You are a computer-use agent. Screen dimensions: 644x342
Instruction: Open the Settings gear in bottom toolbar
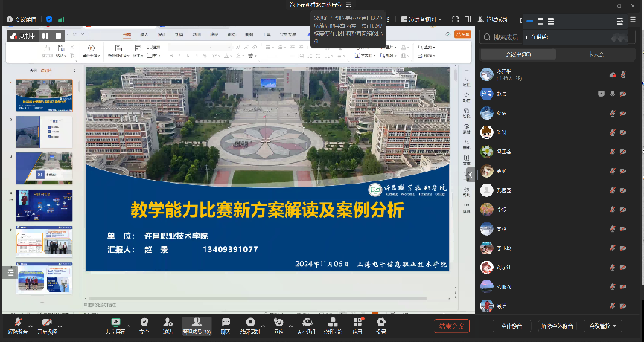(381, 325)
